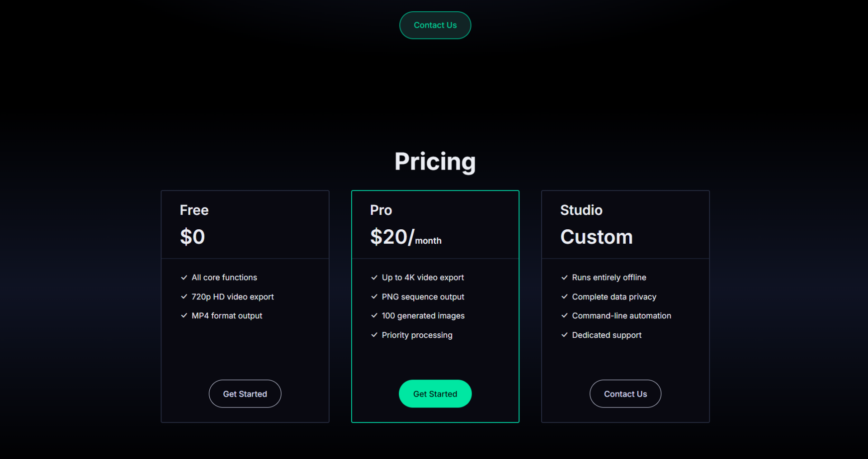Image resolution: width=868 pixels, height=459 pixels.
Task: Click the checkmark beside All core functions
Action: click(x=184, y=278)
